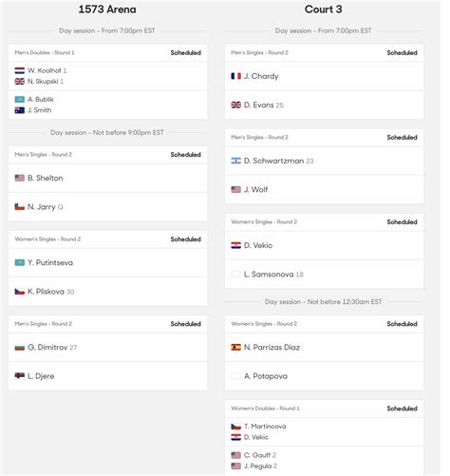Open player Y. Putintseva
This screenshot has width=450, height=476.
(x=50, y=262)
